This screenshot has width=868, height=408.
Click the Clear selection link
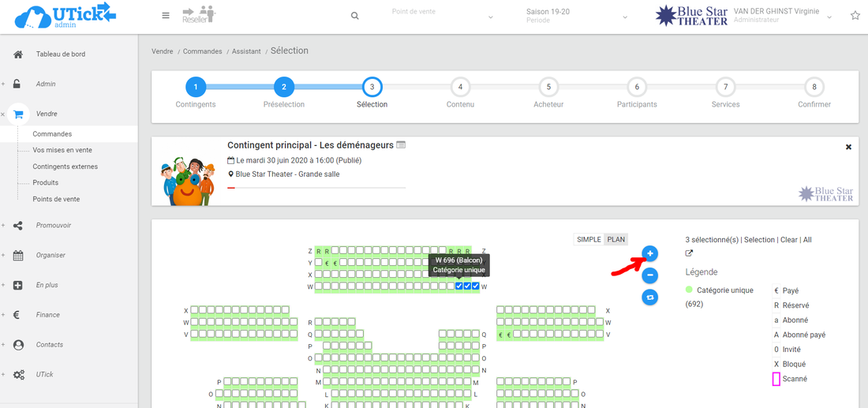click(789, 239)
